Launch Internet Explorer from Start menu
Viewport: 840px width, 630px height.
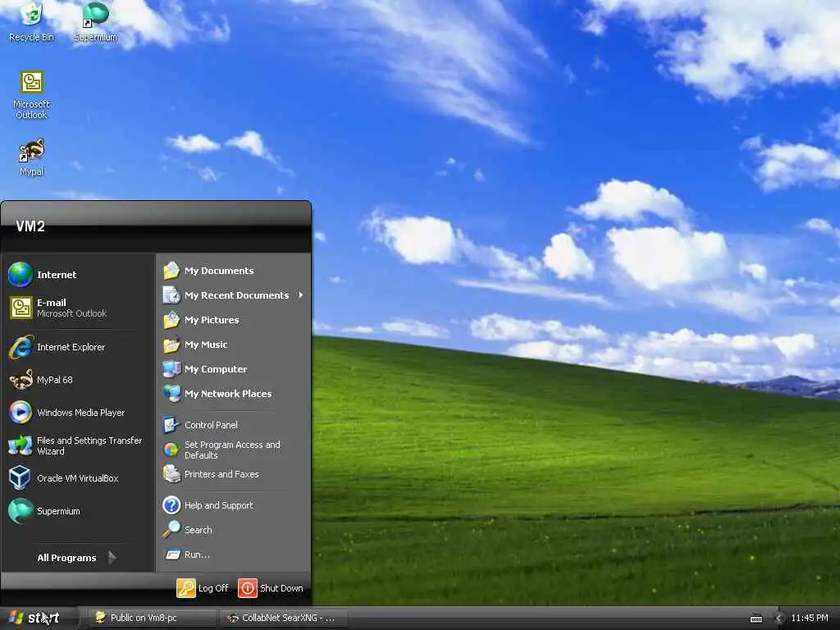coord(78,347)
